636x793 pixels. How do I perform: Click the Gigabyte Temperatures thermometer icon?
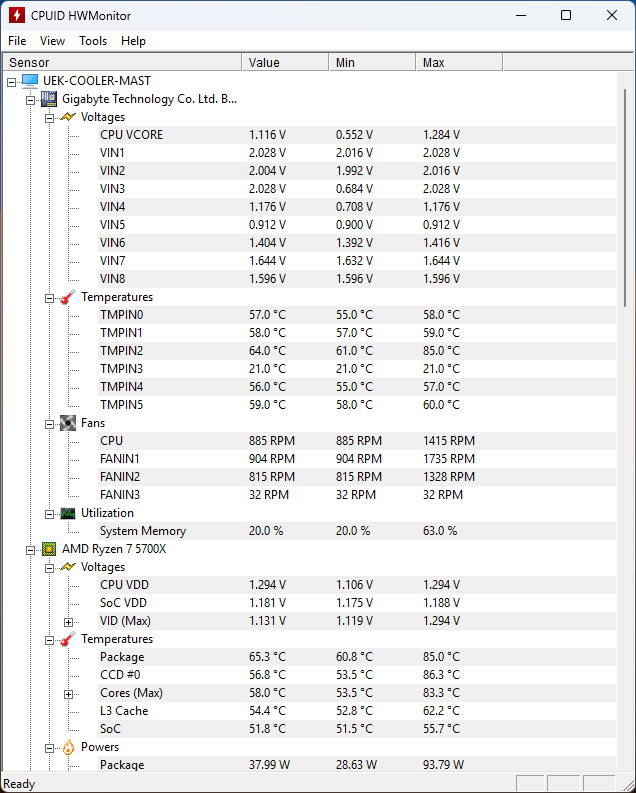pyautogui.click(x=68, y=297)
